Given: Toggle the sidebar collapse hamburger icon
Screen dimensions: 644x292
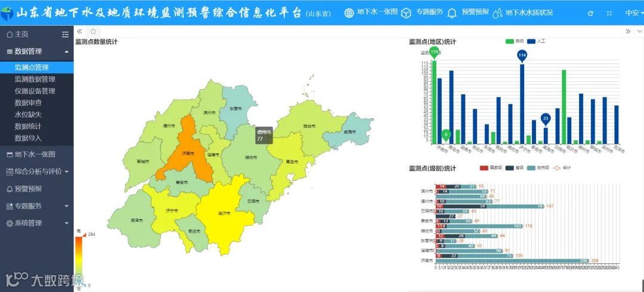Looking at the screenshot, I should click(x=66, y=35).
